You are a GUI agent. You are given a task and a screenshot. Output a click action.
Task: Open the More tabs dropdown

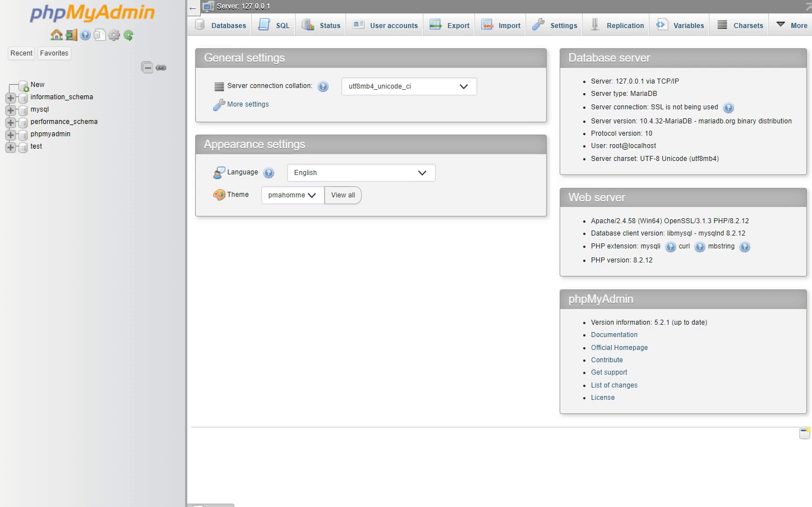[x=791, y=25]
